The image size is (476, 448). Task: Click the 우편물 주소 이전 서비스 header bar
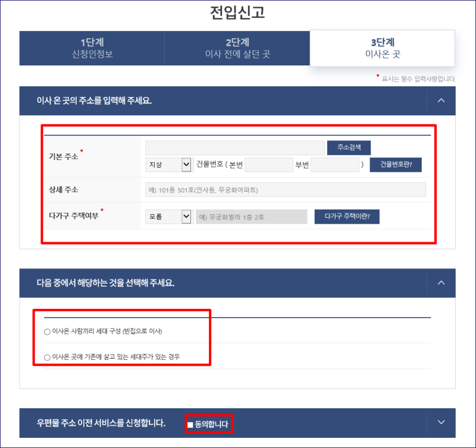tap(237, 423)
